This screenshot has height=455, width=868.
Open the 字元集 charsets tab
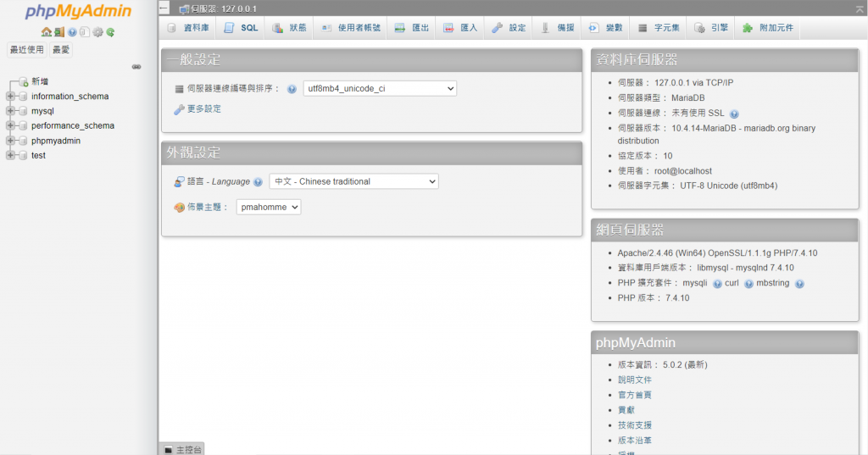[659, 28]
